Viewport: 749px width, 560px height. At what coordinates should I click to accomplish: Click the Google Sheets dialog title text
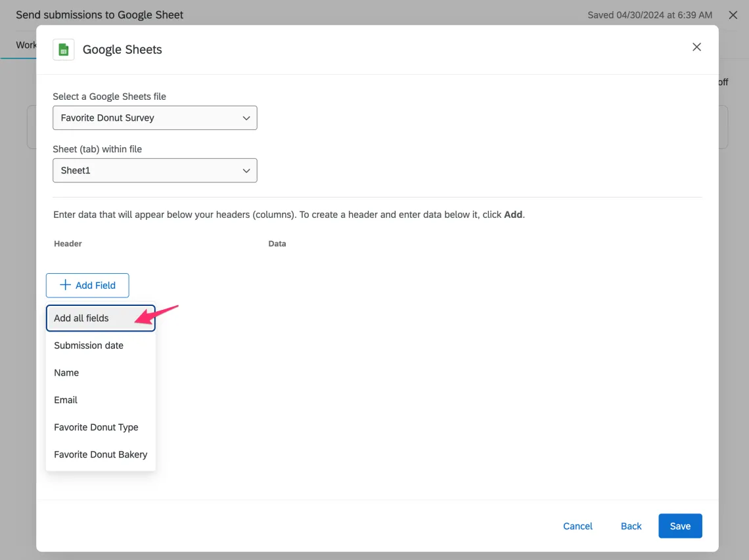[122, 50]
